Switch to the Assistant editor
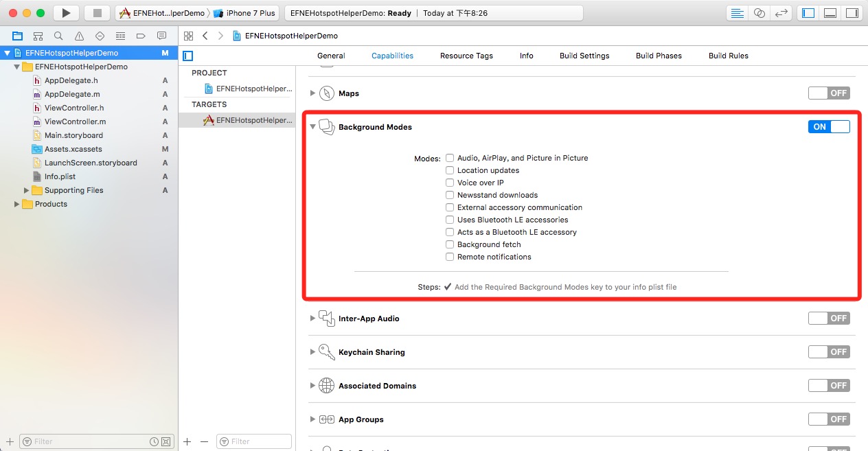Viewport: 868px width, 451px height. click(x=759, y=13)
